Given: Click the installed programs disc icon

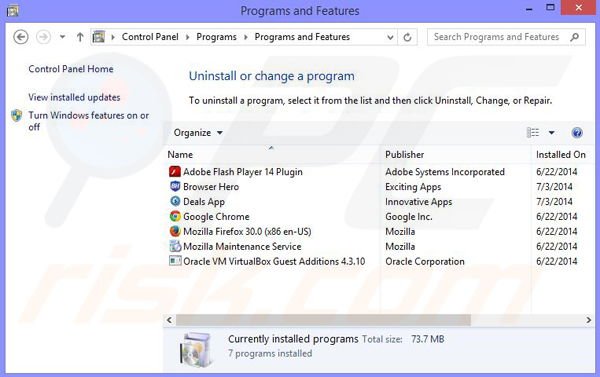Looking at the screenshot, I should point(197,349).
